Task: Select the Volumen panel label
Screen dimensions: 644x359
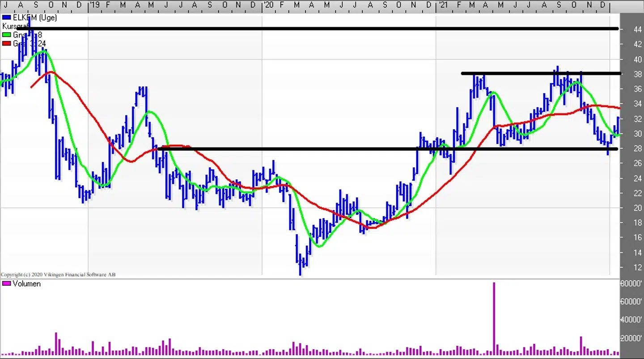Action: tap(26, 284)
